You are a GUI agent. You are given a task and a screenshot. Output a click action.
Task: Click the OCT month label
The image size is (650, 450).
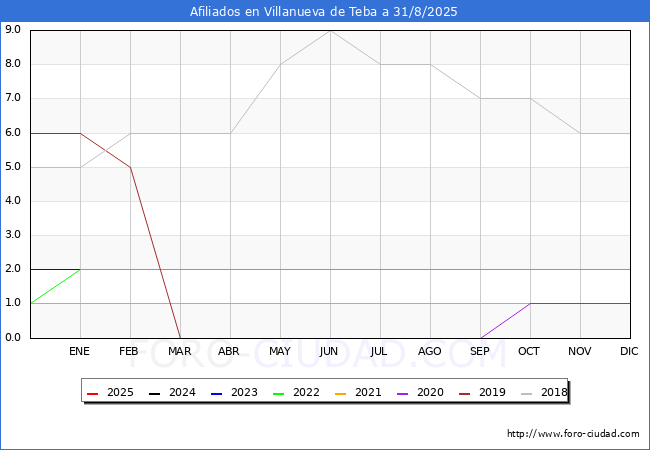pos(529,351)
